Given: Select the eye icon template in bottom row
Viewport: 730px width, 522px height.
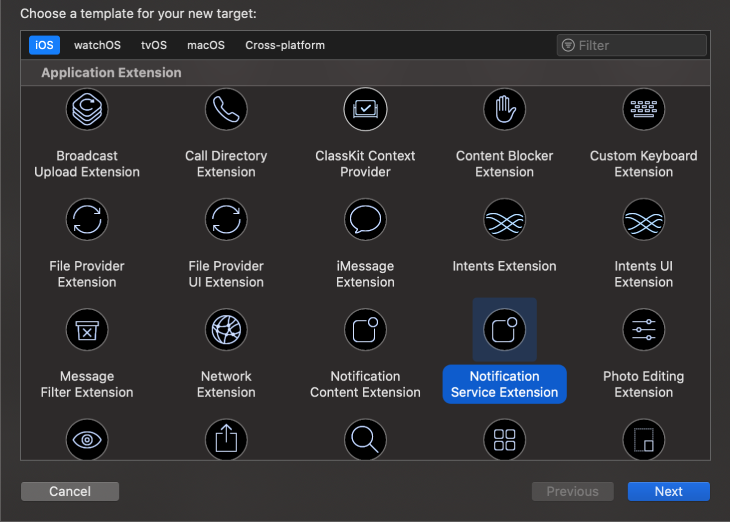Looking at the screenshot, I should [x=87, y=439].
